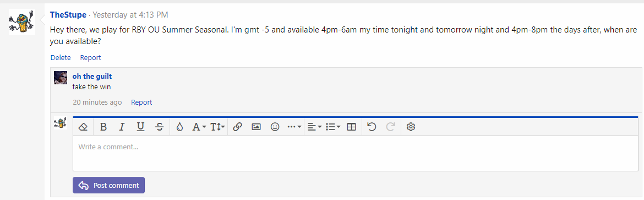Click the Undo arrow icon

click(x=372, y=127)
